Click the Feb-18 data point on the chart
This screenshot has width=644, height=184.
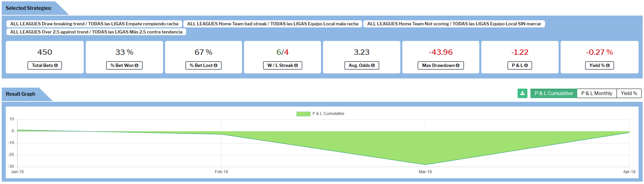pos(221,134)
